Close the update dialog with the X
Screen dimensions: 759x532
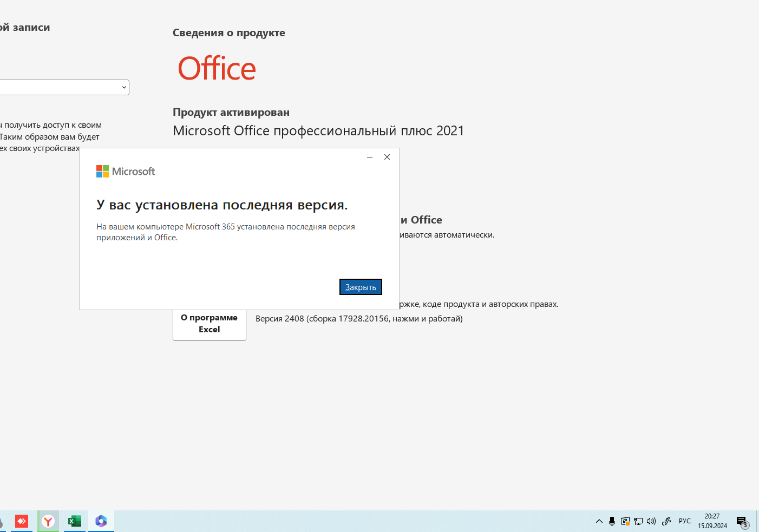click(387, 157)
